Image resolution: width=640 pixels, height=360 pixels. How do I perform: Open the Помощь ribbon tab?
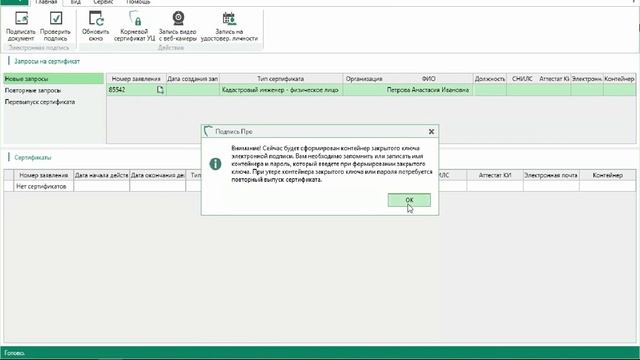tap(138, 2)
